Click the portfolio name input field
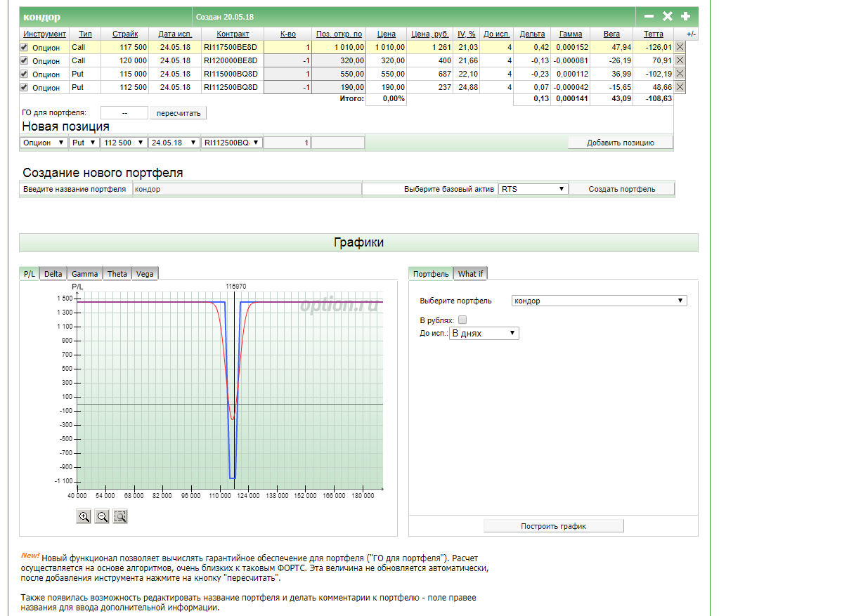The width and height of the screenshot is (849, 616). (x=247, y=189)
